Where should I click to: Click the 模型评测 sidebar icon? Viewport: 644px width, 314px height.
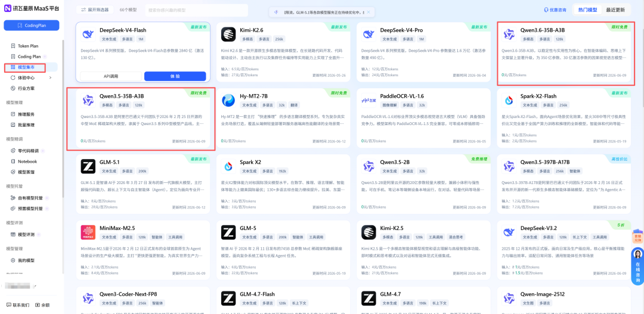pyautogui.click(x=13, y=234)
